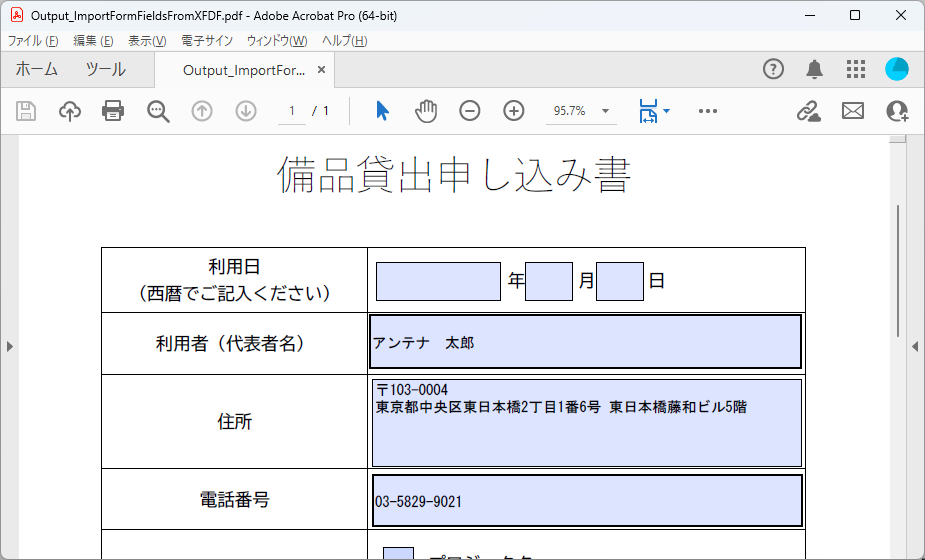Screen dimensions: 925x560
Task: Maximize the Acrobat window
Action: tap(855, 15)
